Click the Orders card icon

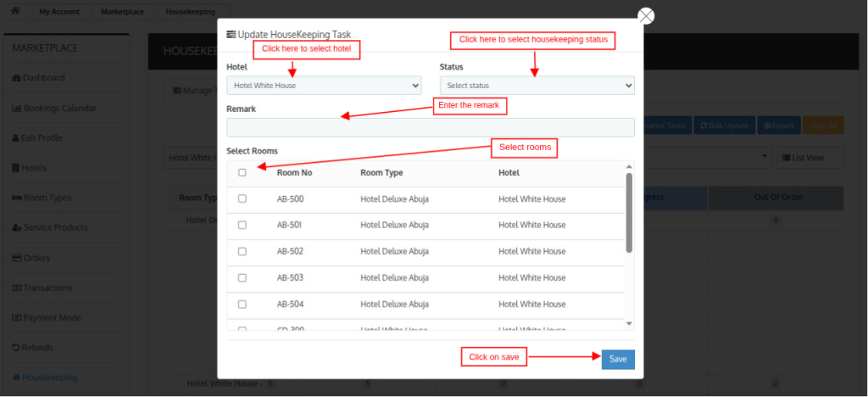17,258
